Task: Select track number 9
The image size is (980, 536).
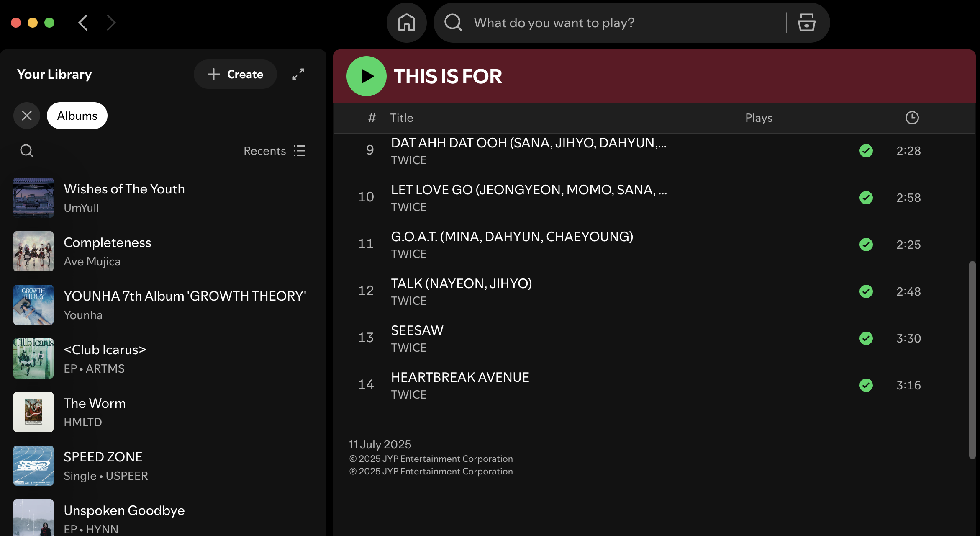Action: pyautogui.click(x=370, y=150)
